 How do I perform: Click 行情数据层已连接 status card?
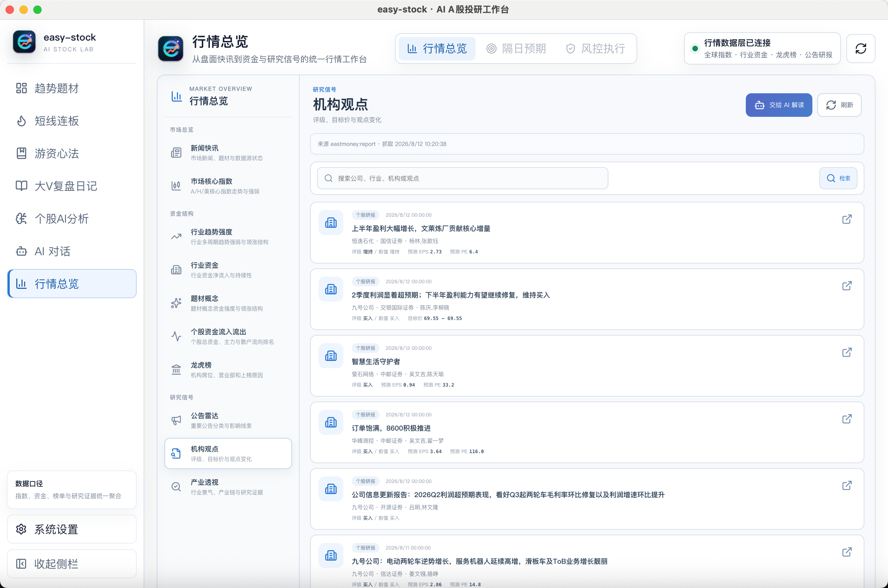pos(762,49)
